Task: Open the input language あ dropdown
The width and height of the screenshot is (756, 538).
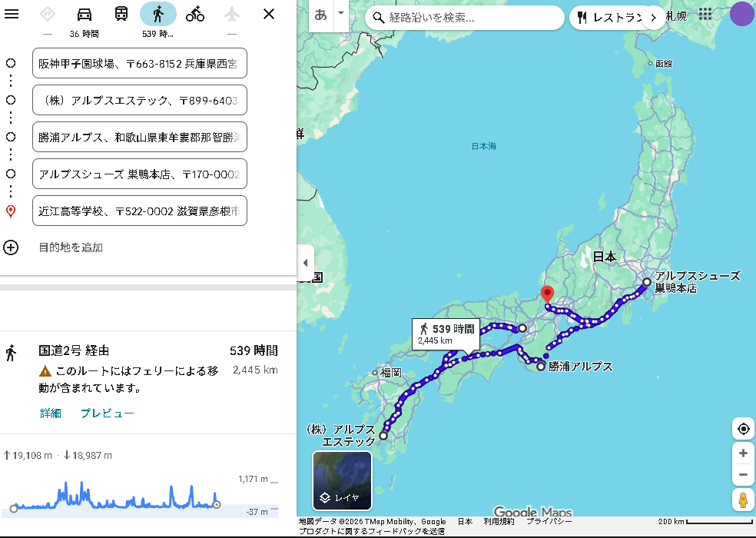Action: pos(340,15)
